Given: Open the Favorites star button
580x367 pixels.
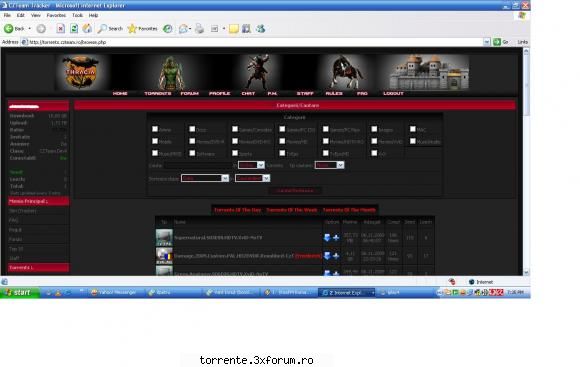Looking at the screenshot, I should 142,28.
